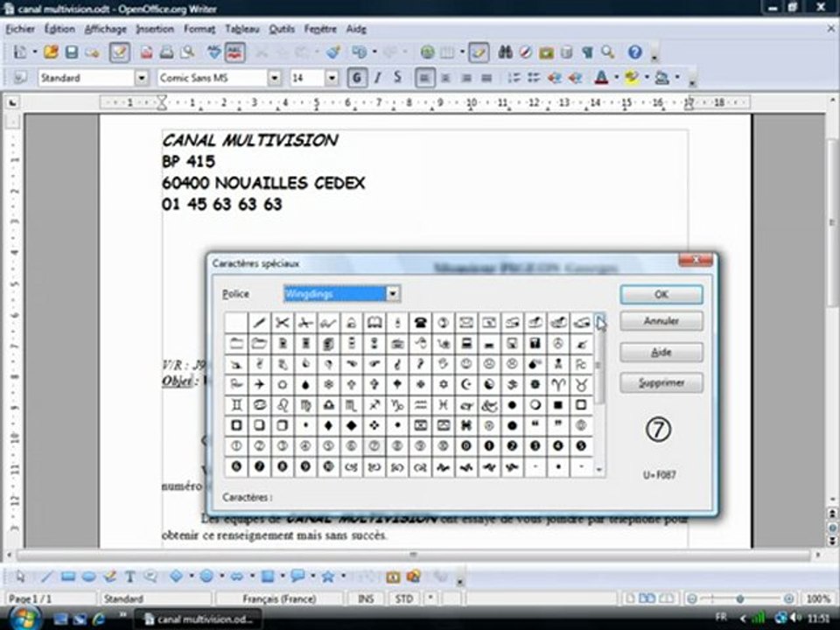This screenshot has width=840, height=630.
Task: Click the Decrease Indent icon
Action: (x=555, y=78)
